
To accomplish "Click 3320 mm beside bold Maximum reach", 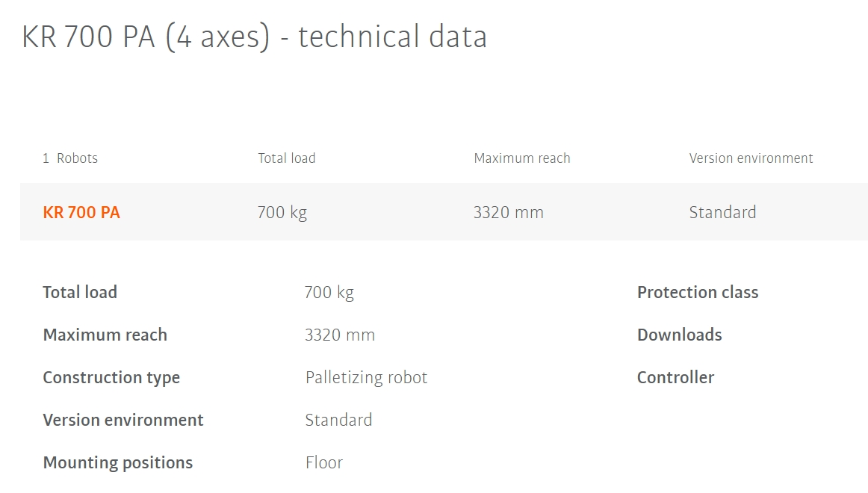I will click(x=340, y=335).
